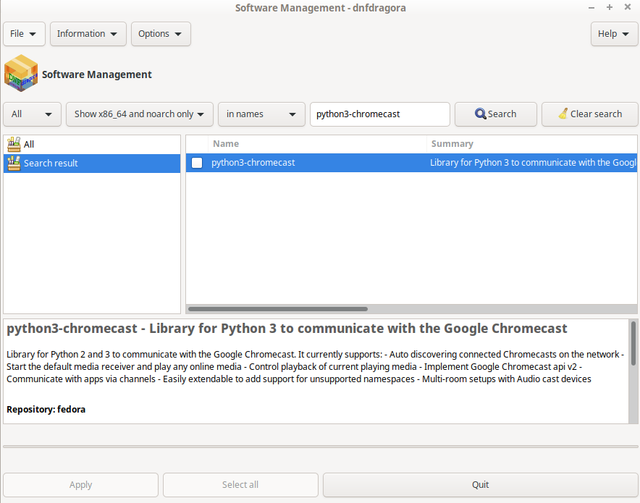Click the 'Repository: fedora' text

tap(46, 410)
